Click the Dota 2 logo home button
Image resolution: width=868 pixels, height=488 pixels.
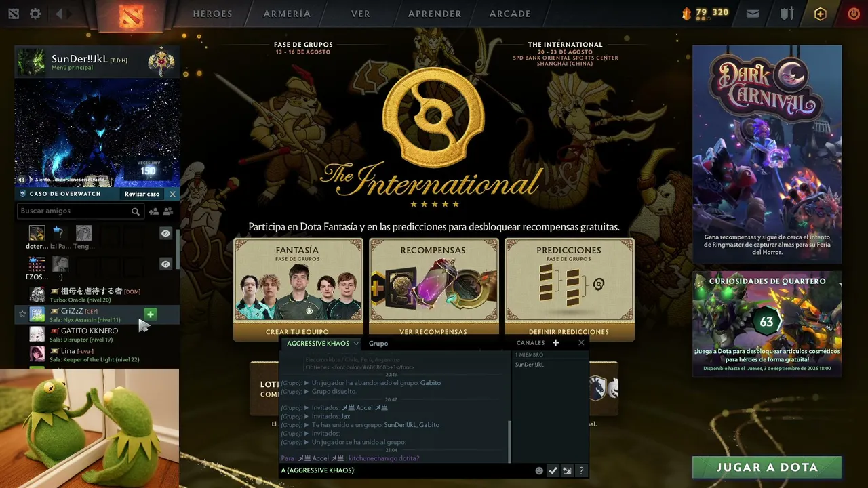[131, 15]
